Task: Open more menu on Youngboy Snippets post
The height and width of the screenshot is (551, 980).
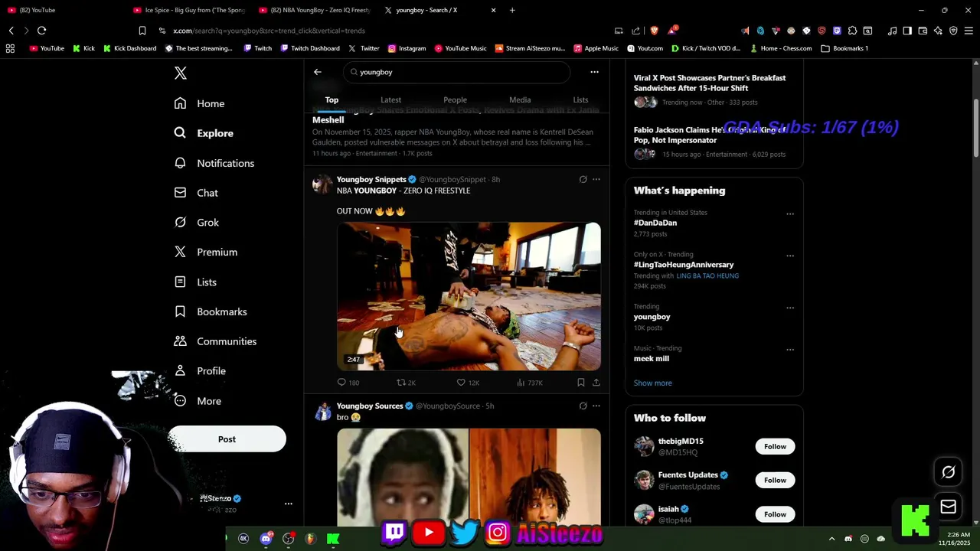Action: coord(596,180)
